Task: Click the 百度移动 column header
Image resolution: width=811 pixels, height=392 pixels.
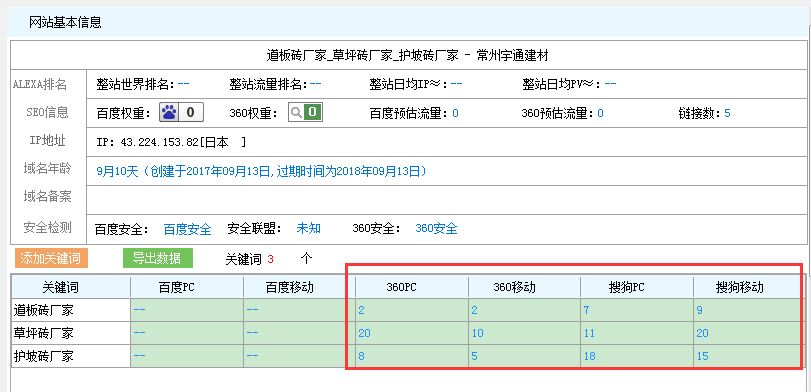Action: (290, 288)
